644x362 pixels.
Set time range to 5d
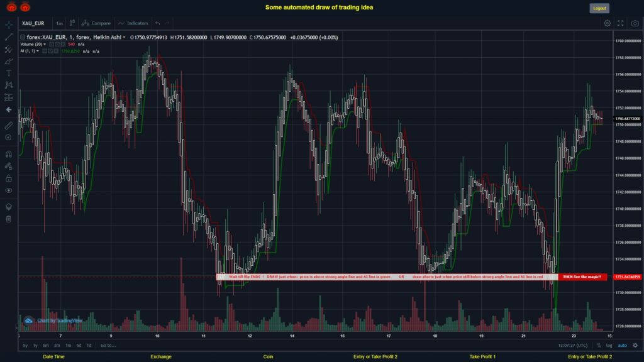pos(79,346)
